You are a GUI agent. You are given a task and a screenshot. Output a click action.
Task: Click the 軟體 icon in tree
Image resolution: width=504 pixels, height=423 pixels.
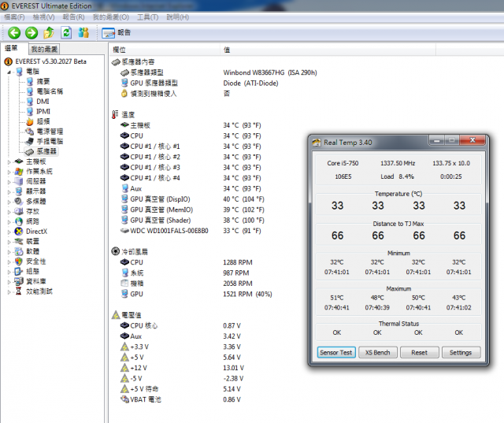(x=19, y=251)
